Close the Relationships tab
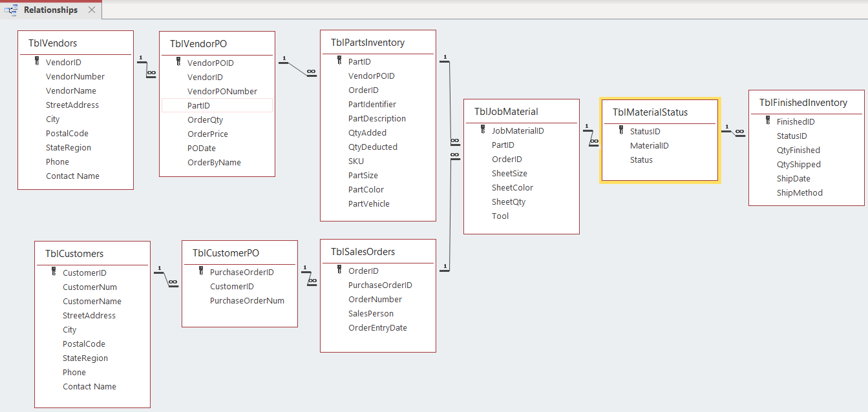Viewport: 868px width, 412px height. [92, 10]
